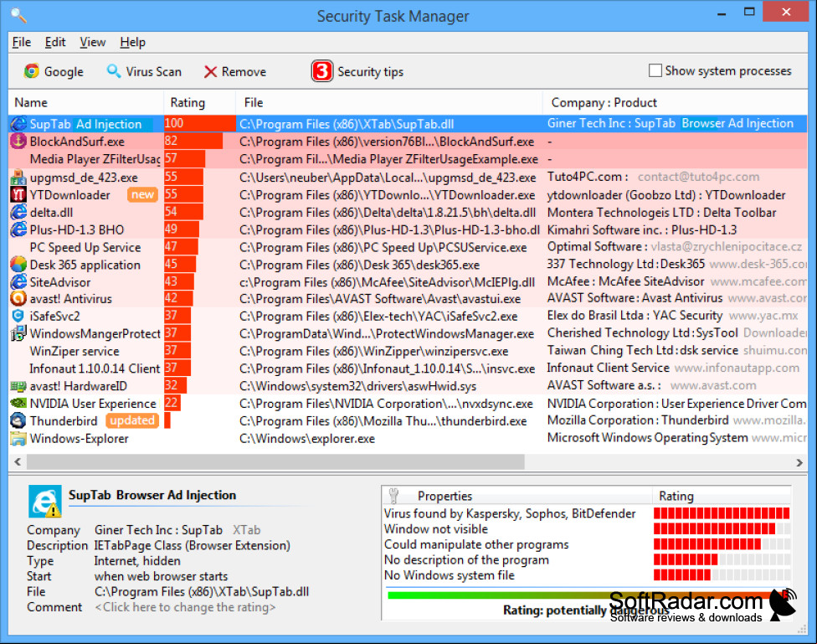Open Security tips number 3 badge
The height and width of the screenshot is (644, 817).
322,71
